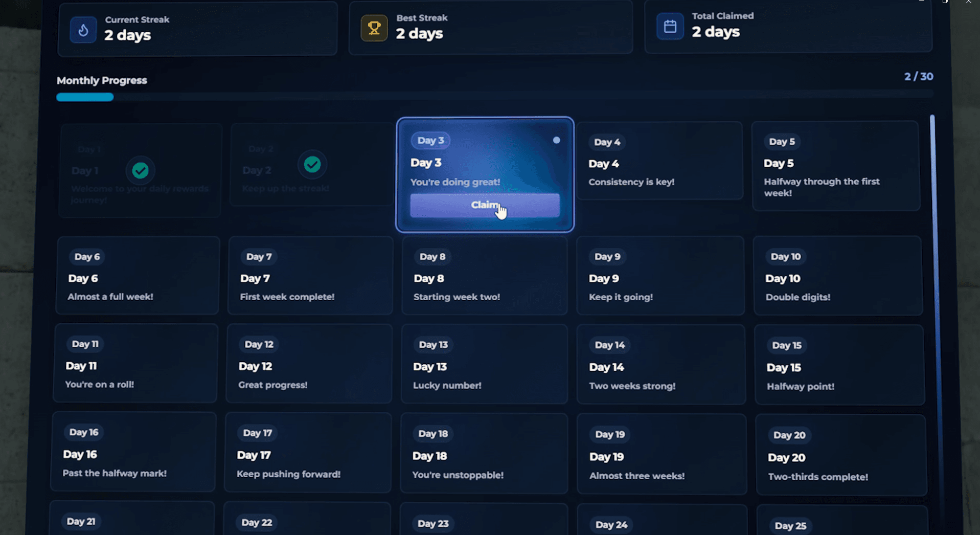Click the Day 6 badge label
This screenshot has width=980, height=535.
tap(87, 257)
